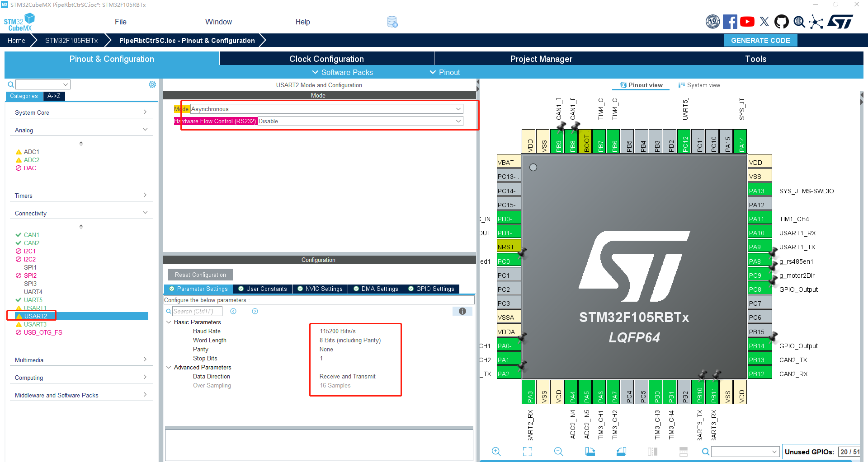868x462 pixels.
Task: Open the Pinout dropdown menu
Action: pyautogui.click(x=445, y=72)
